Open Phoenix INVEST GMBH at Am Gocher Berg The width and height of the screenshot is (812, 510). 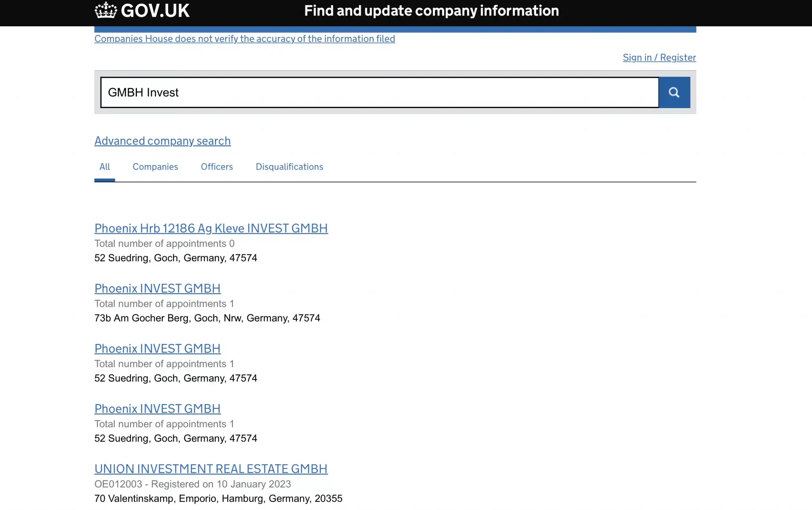coord(157,288)
